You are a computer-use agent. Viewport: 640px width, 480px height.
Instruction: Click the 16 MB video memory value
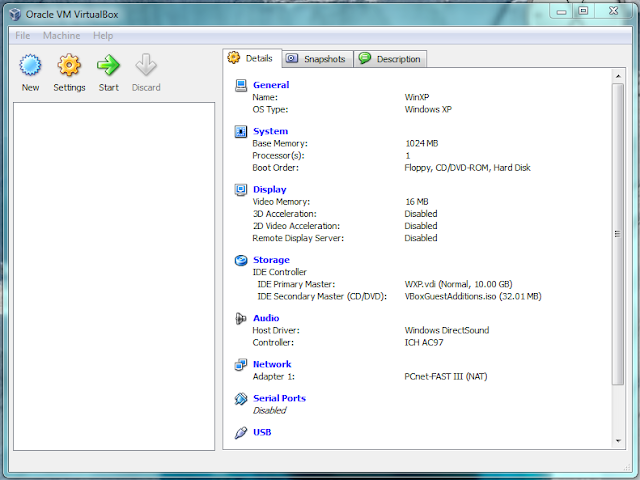[x=417, y=202]
